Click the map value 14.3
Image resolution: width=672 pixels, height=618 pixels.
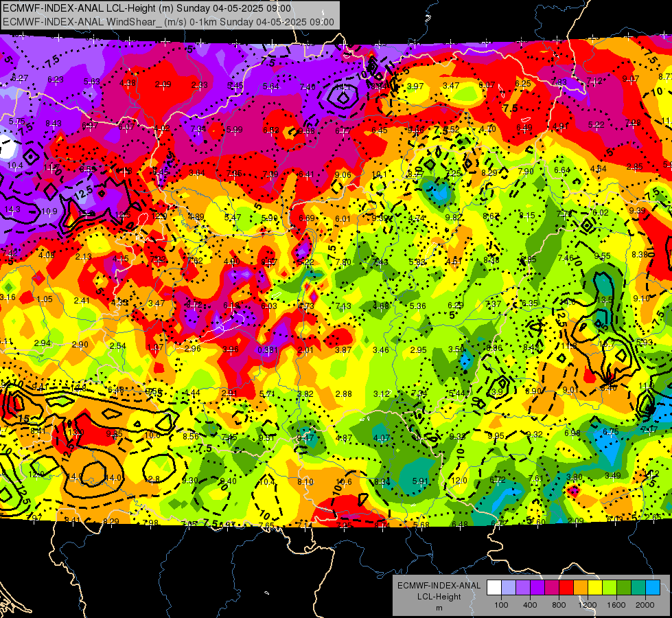[12, 209]
